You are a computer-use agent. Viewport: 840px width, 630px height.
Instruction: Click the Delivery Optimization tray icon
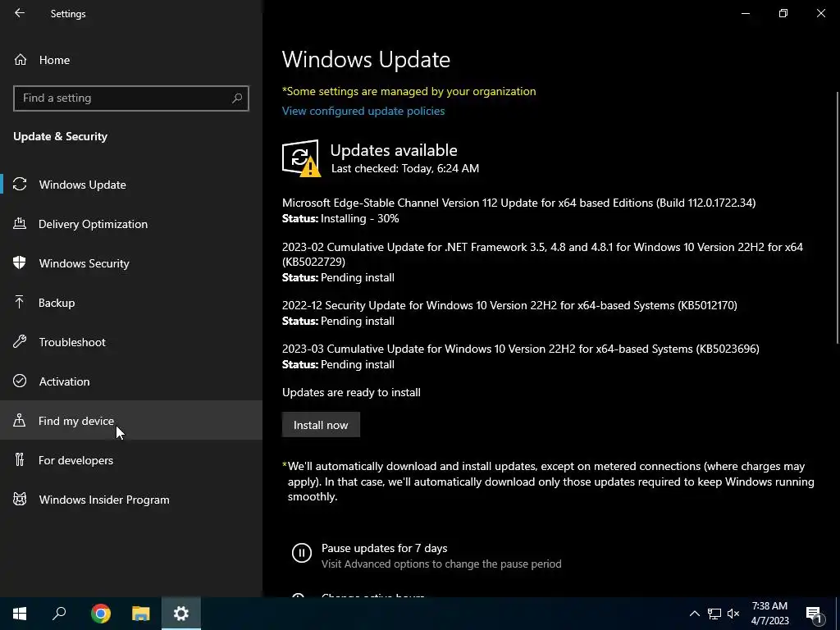tap(20, 223)
